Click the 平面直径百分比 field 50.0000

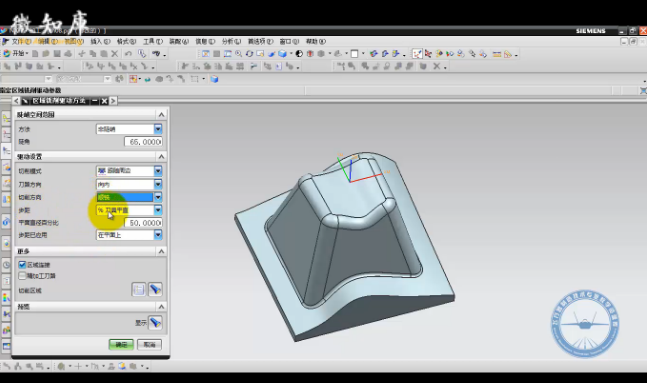point(143,222)
